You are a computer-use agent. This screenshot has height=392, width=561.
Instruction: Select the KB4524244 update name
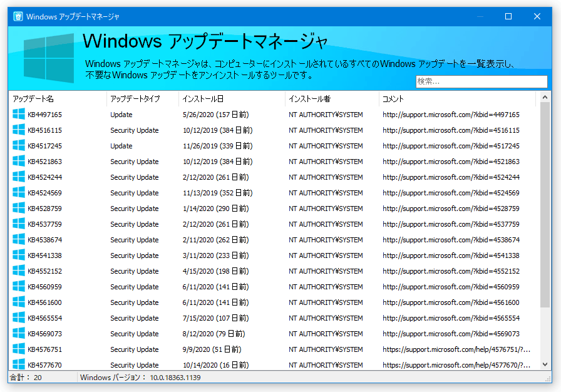pyautogui.click(x=44, y=177)
